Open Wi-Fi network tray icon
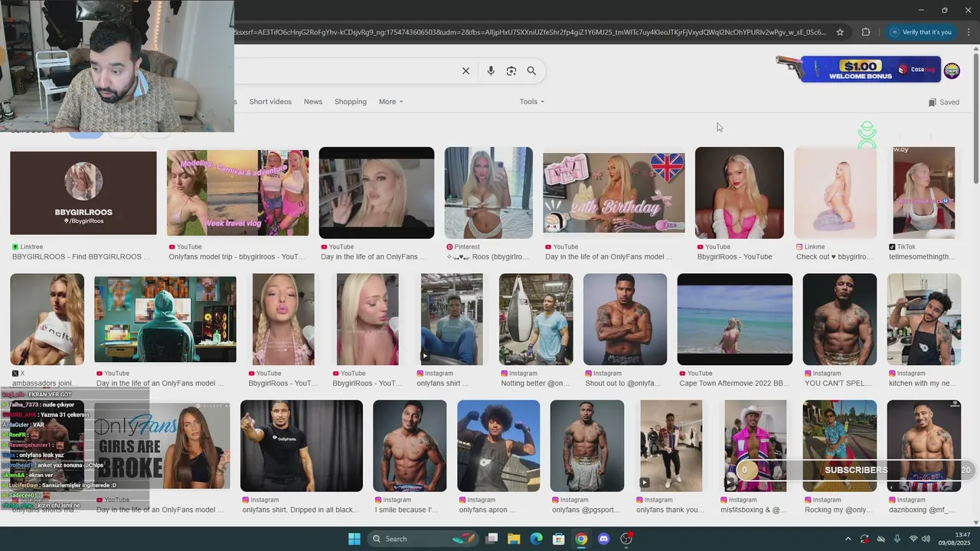This screenshot has height=551, width=980. click(913, 539)
